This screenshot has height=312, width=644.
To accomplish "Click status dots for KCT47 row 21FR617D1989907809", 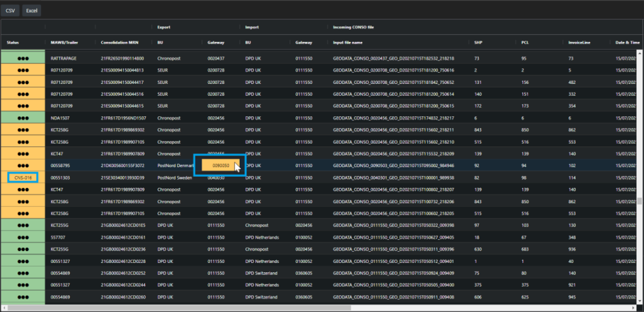I will tap(23, 154).
